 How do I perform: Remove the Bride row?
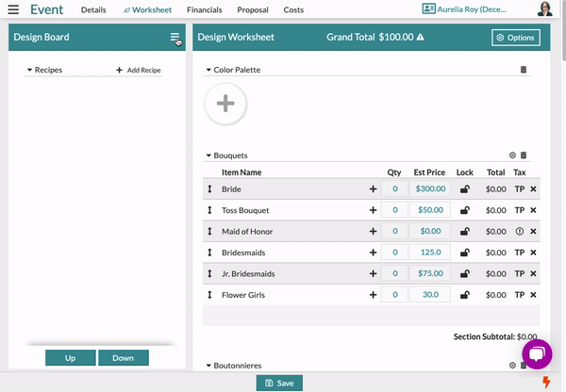533,189
